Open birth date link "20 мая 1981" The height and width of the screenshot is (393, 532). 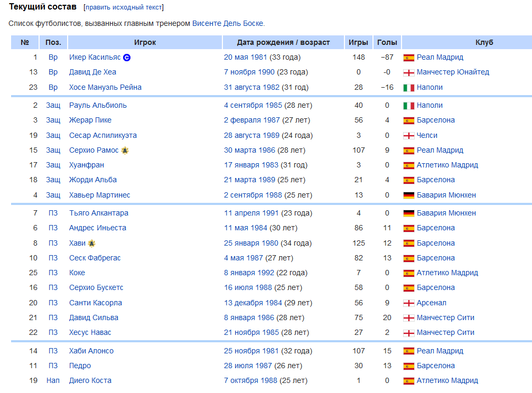[246, 58]
